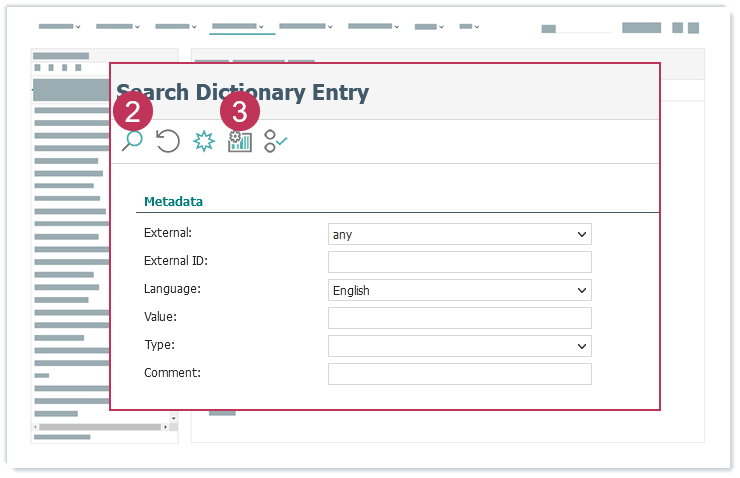
Task: Select the underlined fourth top menu item
Action: (237, 27)
